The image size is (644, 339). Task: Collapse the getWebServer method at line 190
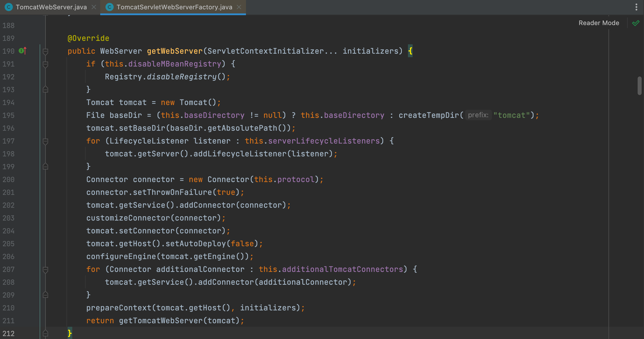click(45, 51)
